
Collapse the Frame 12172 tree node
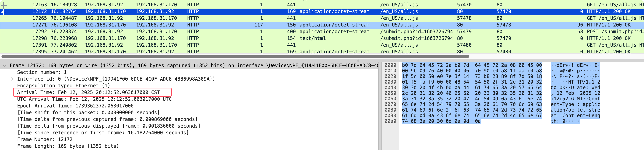[4, 66]
